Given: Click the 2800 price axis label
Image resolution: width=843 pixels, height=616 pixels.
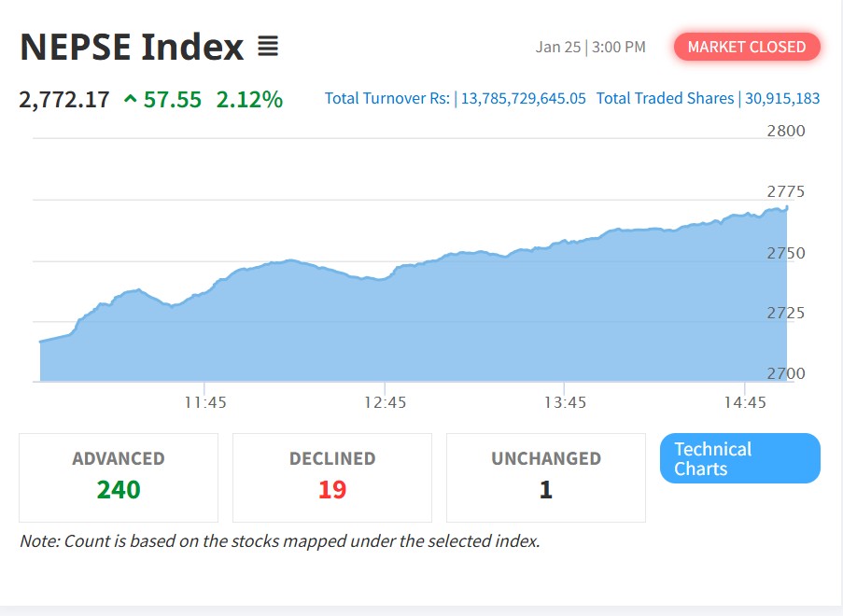Looking at the screenshot, I should click(x=785, y=131).
